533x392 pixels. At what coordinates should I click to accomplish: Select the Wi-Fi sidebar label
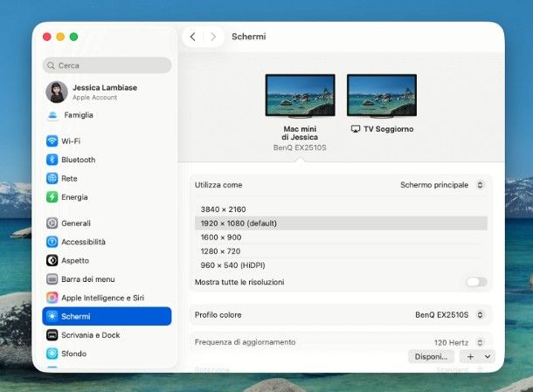click(71, 141)
